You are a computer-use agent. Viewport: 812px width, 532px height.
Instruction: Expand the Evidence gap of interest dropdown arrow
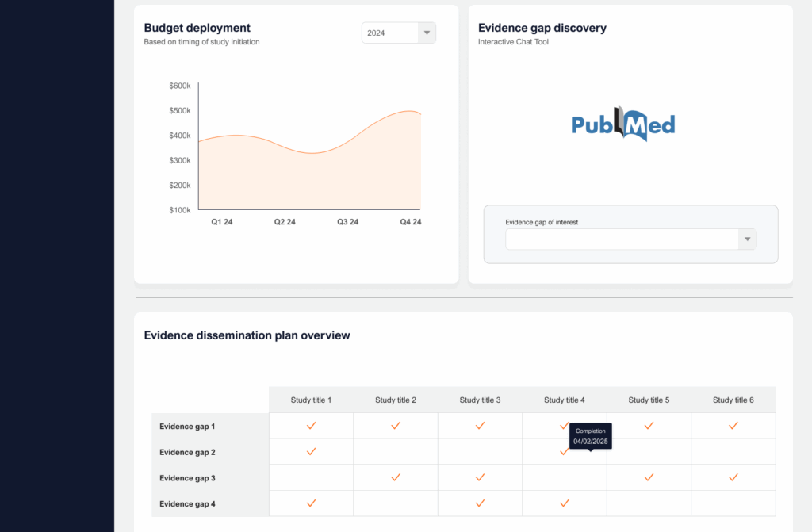746,239
